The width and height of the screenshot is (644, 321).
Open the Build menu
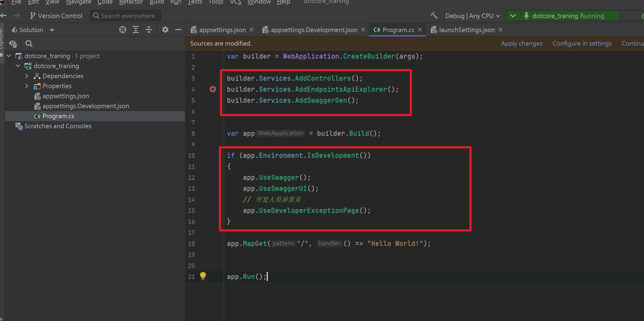(x=157, y=2)
